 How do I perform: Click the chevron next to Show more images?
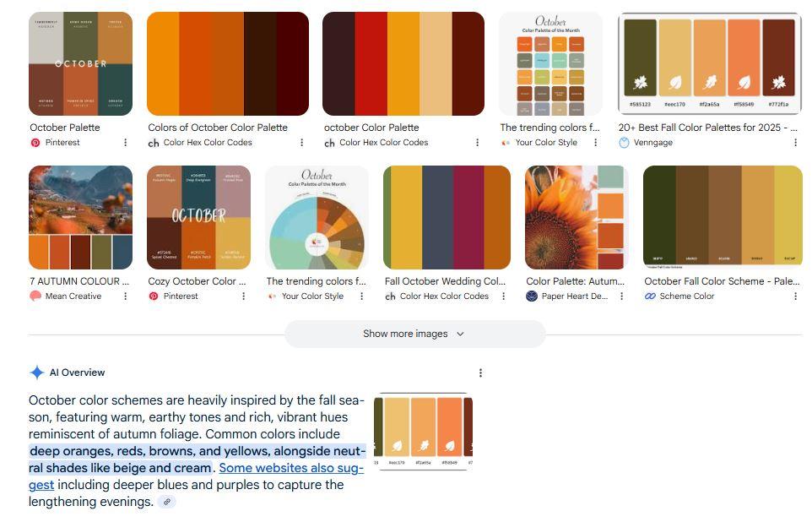click(x=460, y=334)
